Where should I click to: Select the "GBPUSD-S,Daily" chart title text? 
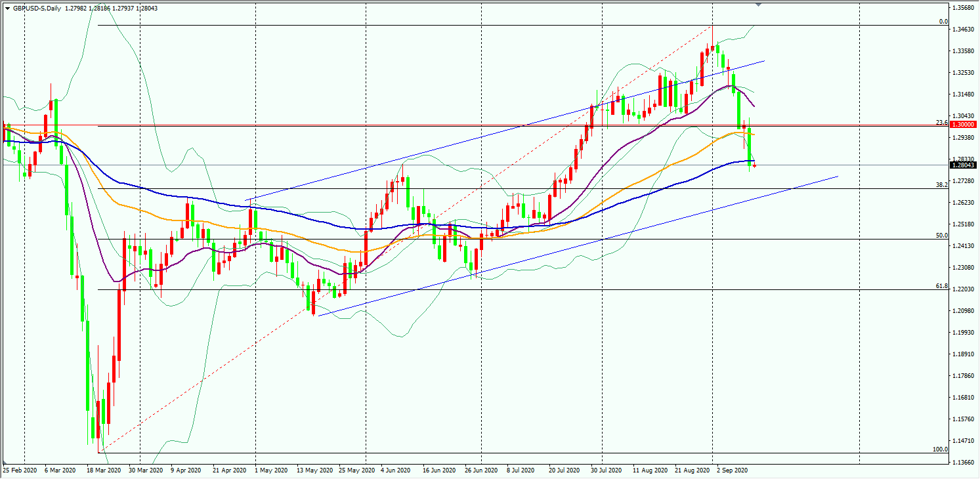37,8
